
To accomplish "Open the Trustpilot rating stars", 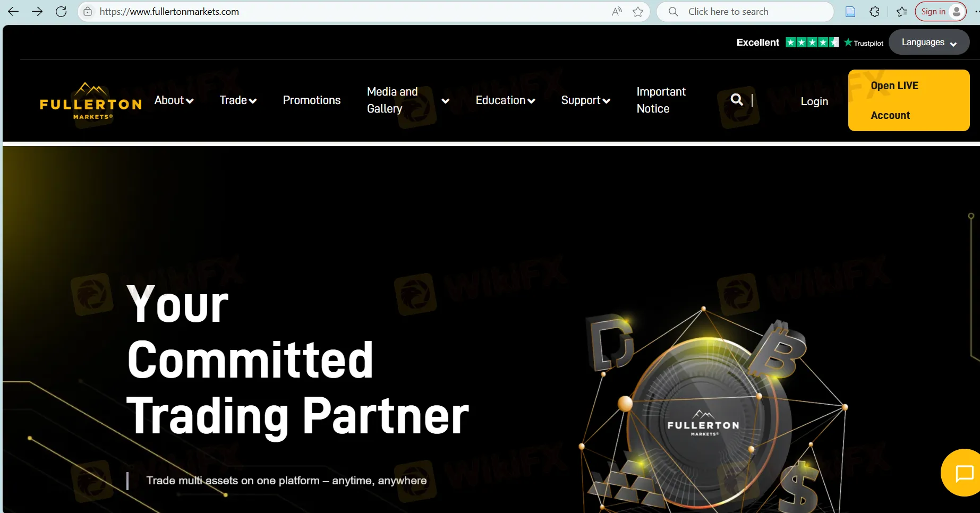I will pos(812,42).
